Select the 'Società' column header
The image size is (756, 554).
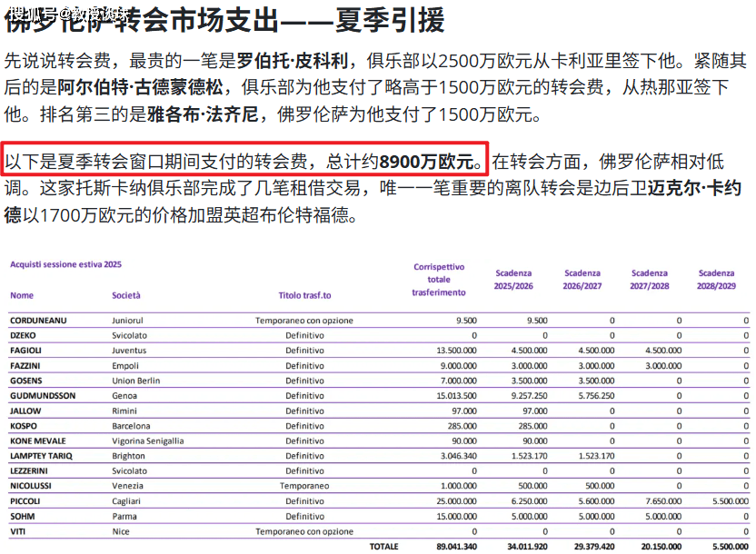coord(126,295)
